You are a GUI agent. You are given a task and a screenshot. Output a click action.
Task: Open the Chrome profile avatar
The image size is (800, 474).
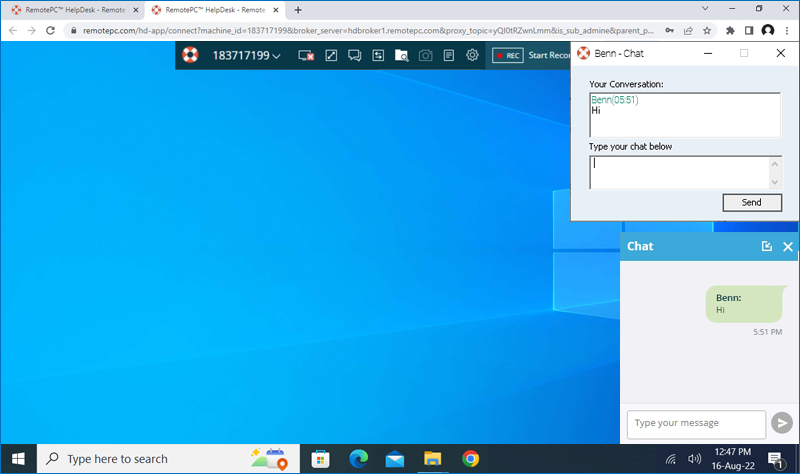tap(768, 31)
